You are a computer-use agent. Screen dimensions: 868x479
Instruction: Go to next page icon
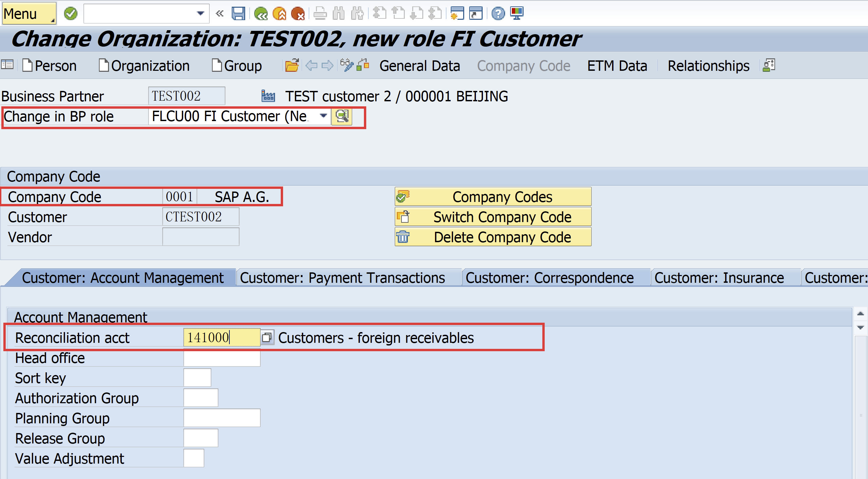coord(417,13)
